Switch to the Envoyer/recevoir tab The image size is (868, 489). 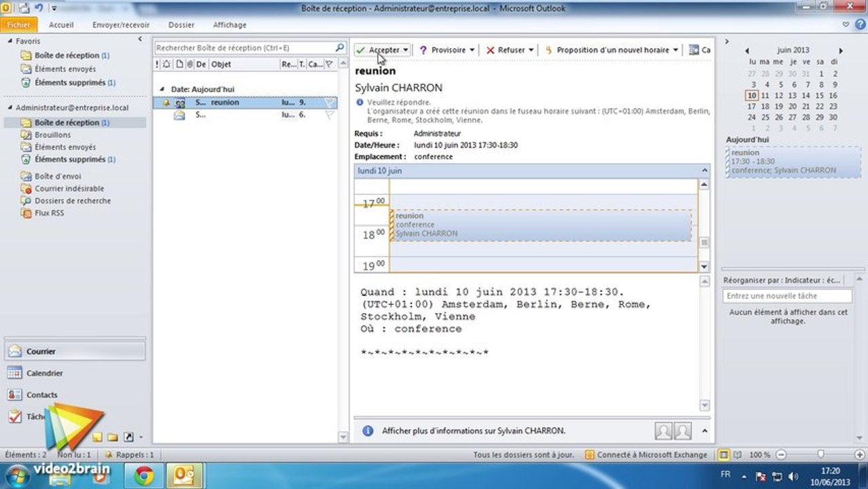click(121, 24)
